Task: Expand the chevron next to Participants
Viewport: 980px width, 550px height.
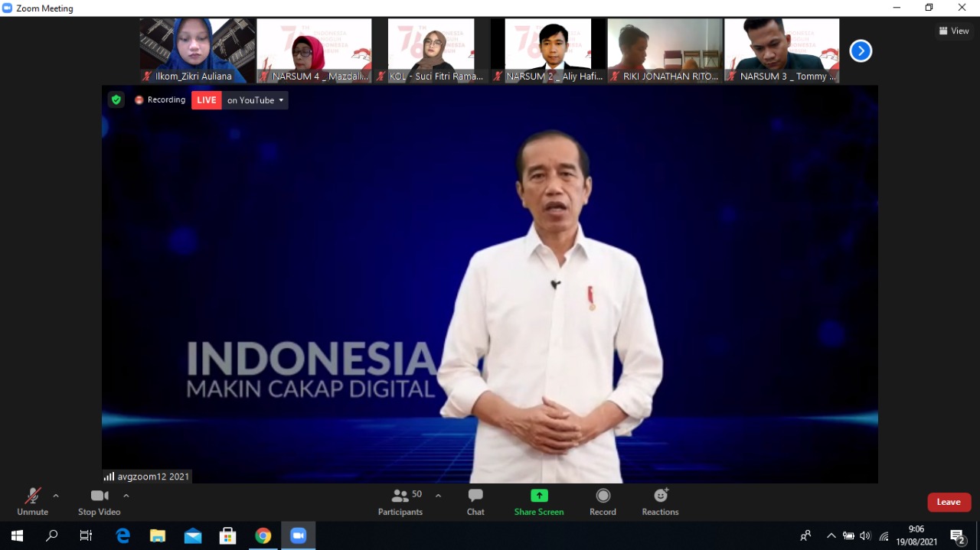Action: point(438,496)
